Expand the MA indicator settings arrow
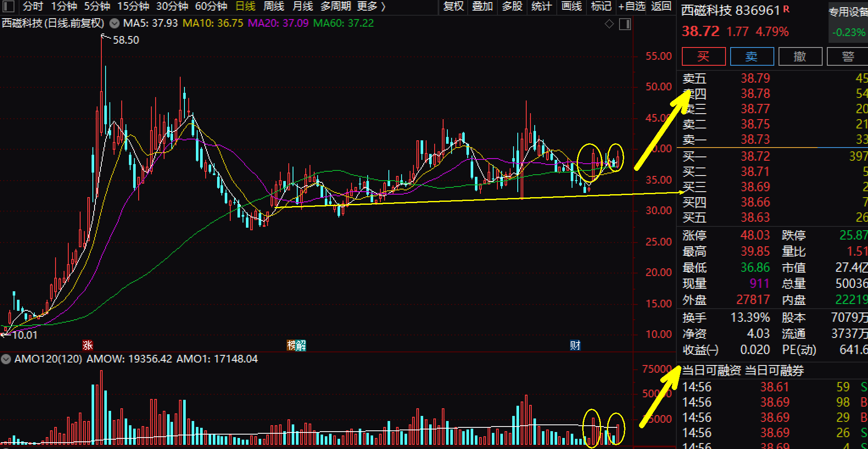 114,23
